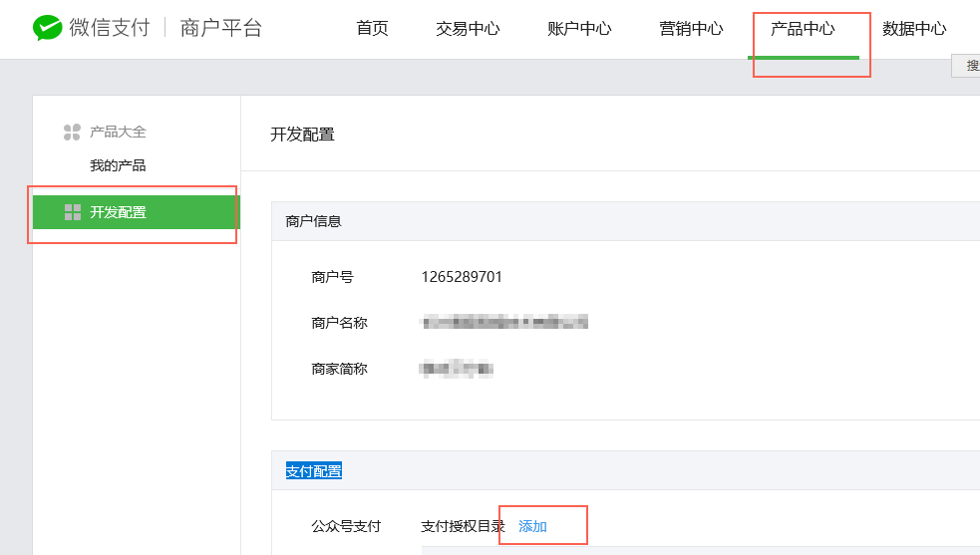Open 我的产品 in the sidebar
The height and width of the screenshot is (555, 980).
point(118,165)
